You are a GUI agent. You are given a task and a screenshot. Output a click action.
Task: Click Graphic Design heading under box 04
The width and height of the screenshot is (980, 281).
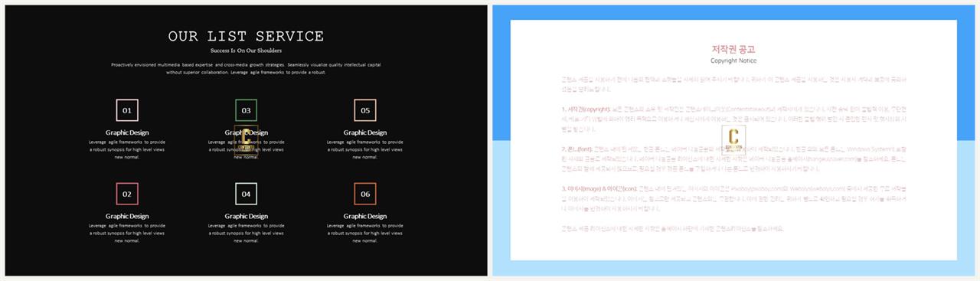click(246, 216)
